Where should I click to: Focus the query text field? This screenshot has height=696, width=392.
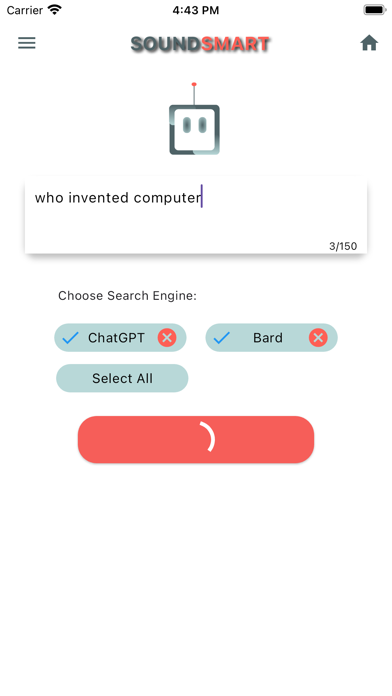(x=196, y=215)
